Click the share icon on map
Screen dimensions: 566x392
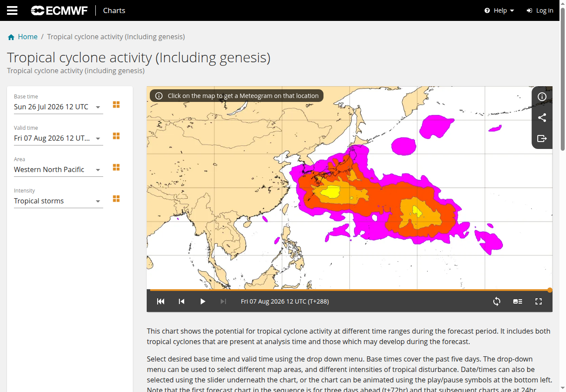[x=542, y=118]
